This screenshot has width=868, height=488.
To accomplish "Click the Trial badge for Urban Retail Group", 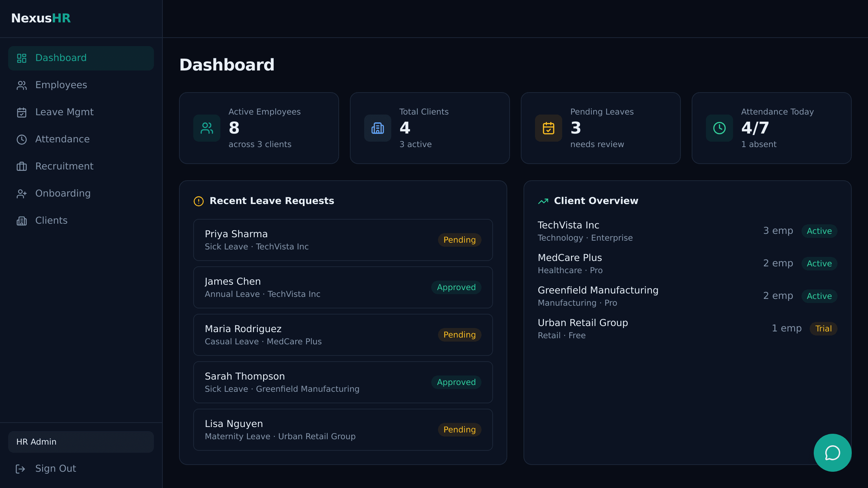I will (x=824, y=329).
